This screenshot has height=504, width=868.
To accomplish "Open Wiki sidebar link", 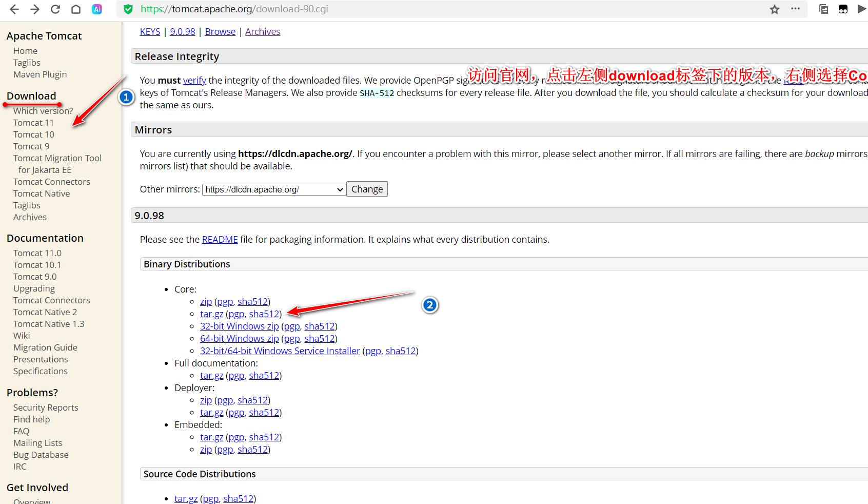I will (22, 336).
